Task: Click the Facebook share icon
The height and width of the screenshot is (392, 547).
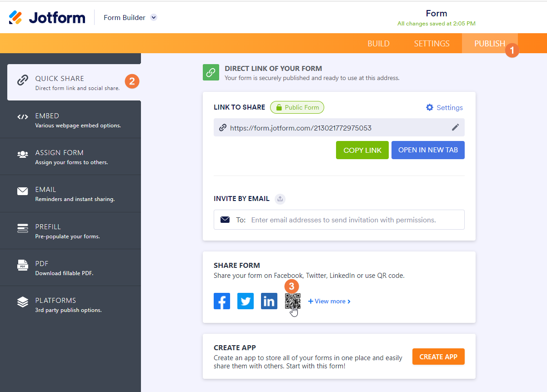Action: (x=222, y=301)
